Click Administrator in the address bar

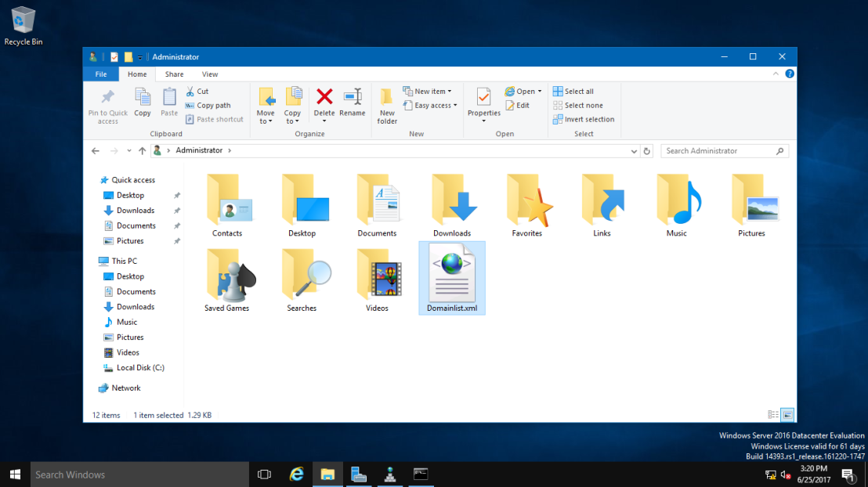(199, 150)
